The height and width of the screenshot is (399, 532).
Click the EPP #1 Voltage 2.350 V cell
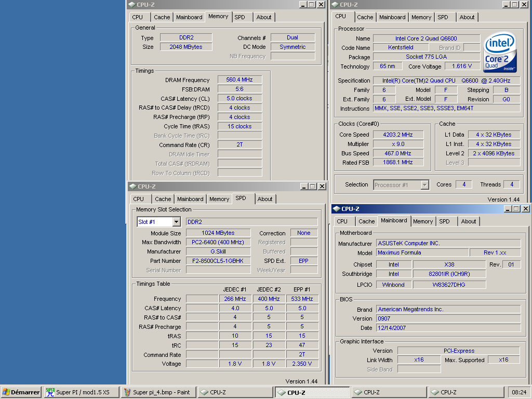point(302,364)
